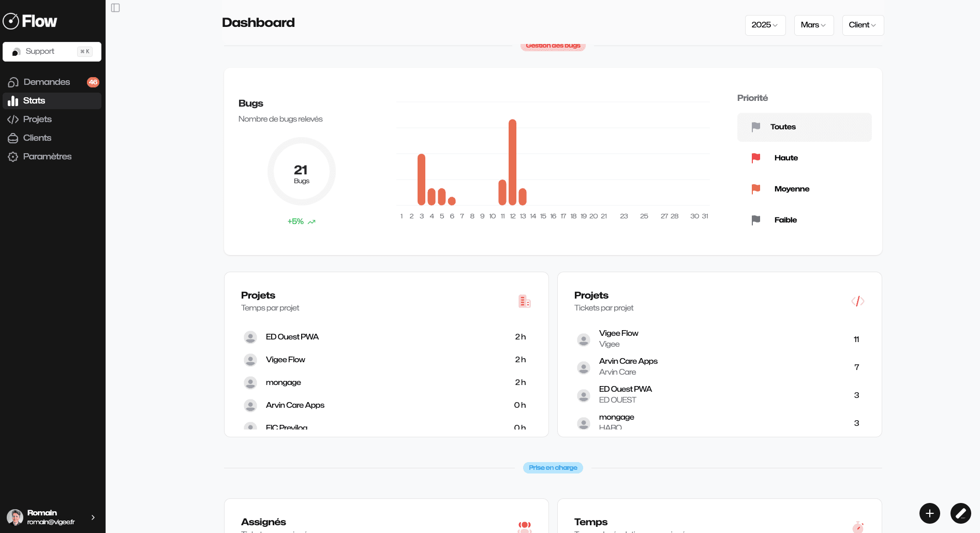Click the Assignés card icon
The image size is (980, 533).
(x=525, y=527)
